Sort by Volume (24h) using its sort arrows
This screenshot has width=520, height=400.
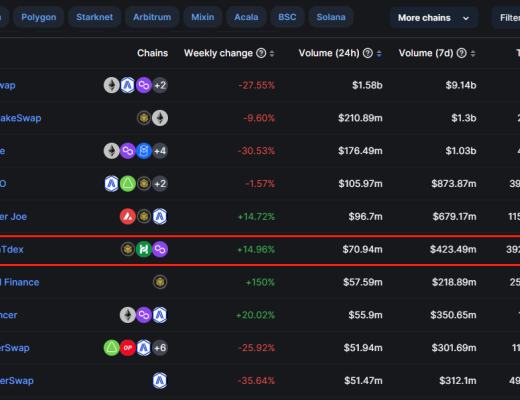click(x=379, y=53)
